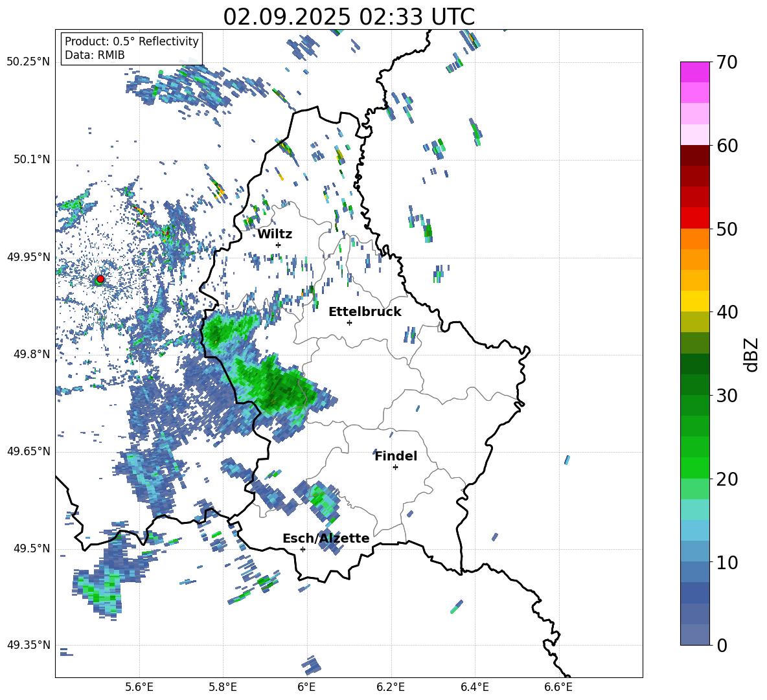The image size is (767, 700).
Task: Pick the bright green swatch just above 20
Action: [694, 468]
